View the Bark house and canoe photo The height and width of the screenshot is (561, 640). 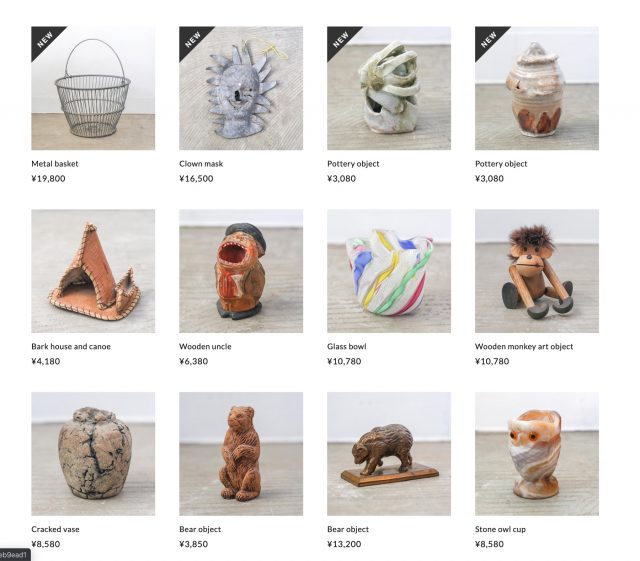pos(93,271)
